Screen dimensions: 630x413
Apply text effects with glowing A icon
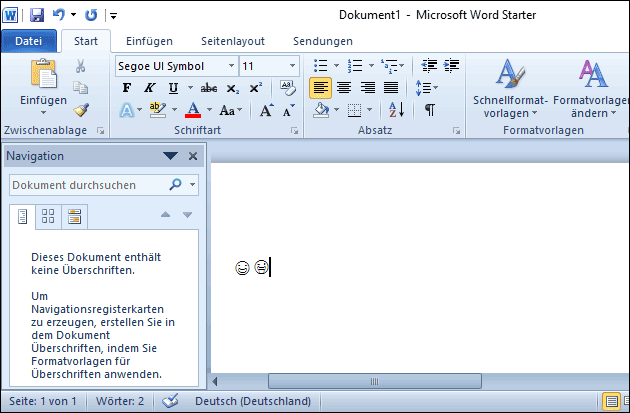point(127,110)
